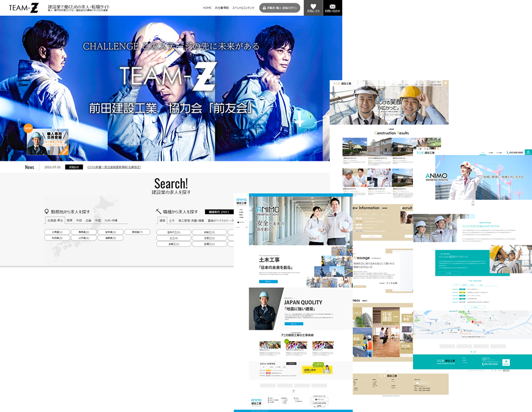
Task: Click the red map marker on the map
Action: point(473,322)
